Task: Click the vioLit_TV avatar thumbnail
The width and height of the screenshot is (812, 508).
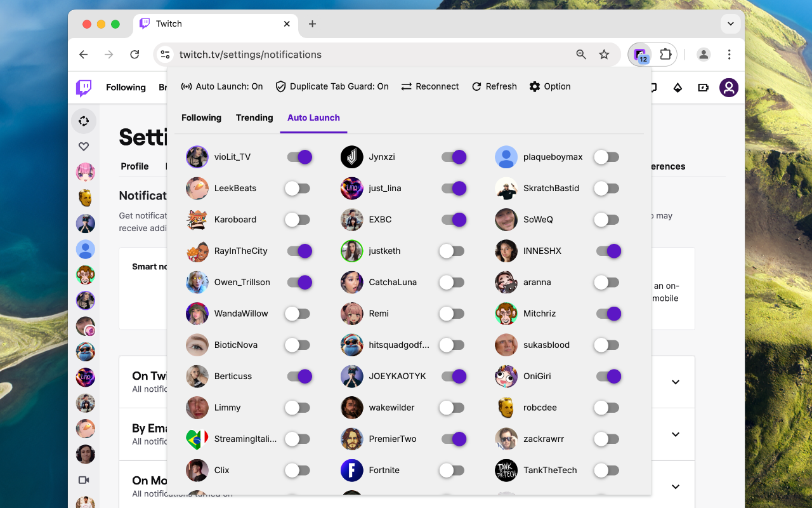Action: tap(197, 157)
